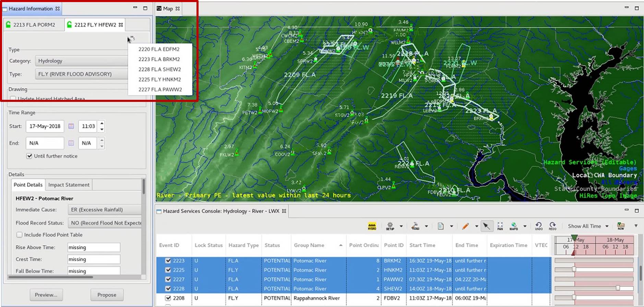This screenshot has height=307, width=644.
Task: Uncheck event 2228 row checkbox
Action: (168, 288)
